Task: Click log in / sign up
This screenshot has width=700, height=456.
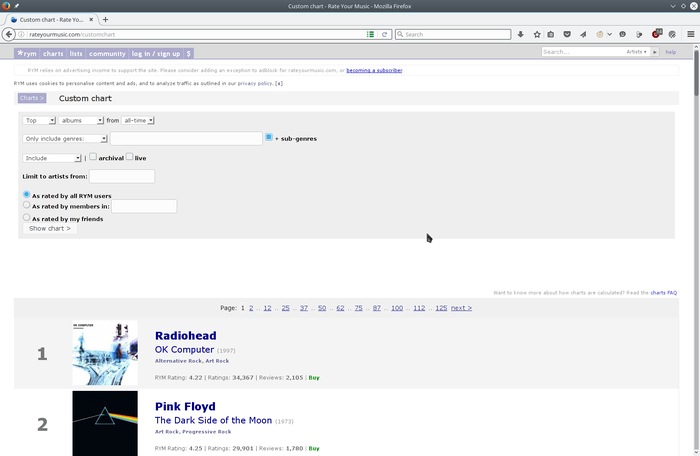Action: pos(156,54)
